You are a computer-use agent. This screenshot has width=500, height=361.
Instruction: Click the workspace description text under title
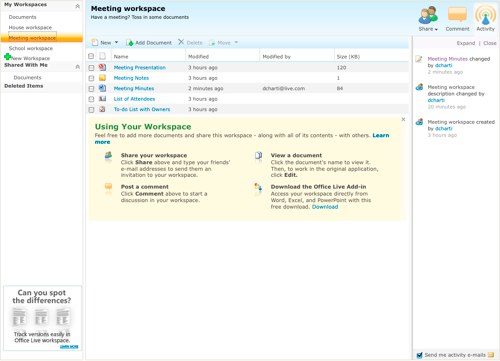coord(140,17)
